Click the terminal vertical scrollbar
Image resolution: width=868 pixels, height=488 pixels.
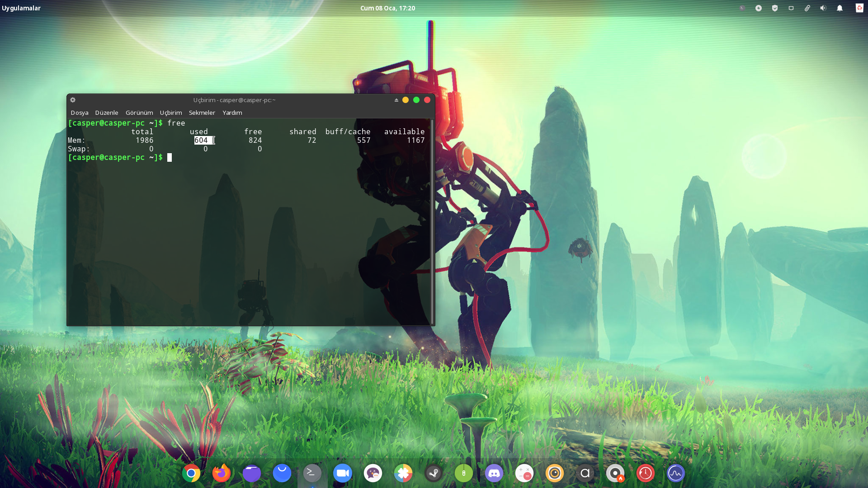click(433, 221)
